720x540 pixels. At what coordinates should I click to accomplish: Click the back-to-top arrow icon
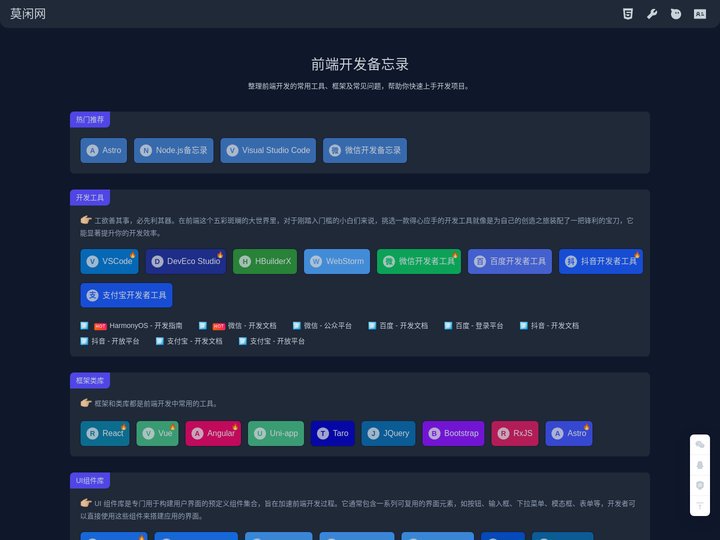click(700, 506)
